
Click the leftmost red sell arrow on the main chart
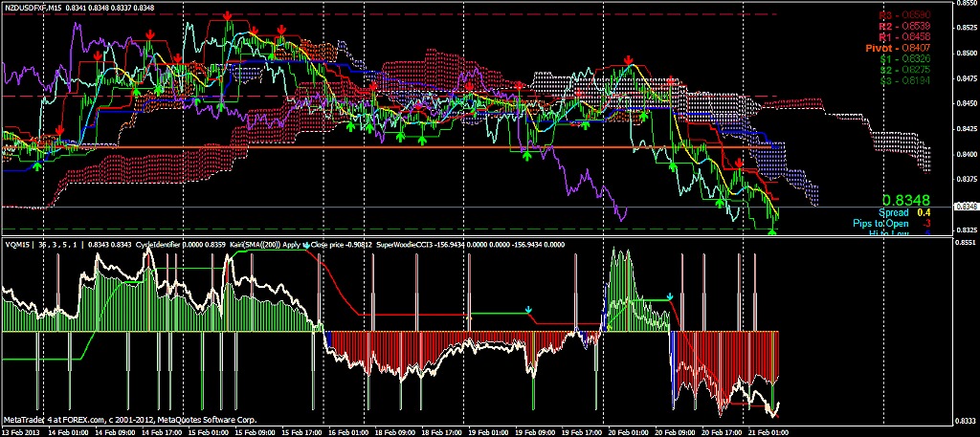point(59,130)
